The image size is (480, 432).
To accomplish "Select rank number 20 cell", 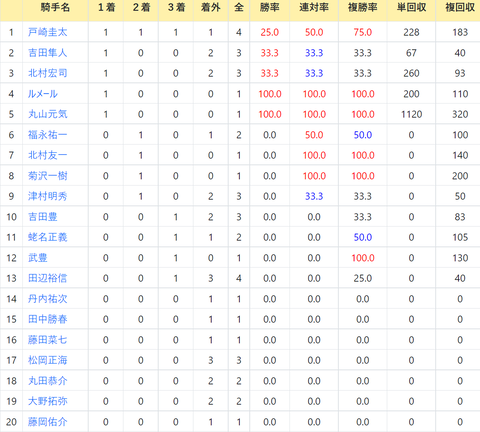I will pos(11,422).
